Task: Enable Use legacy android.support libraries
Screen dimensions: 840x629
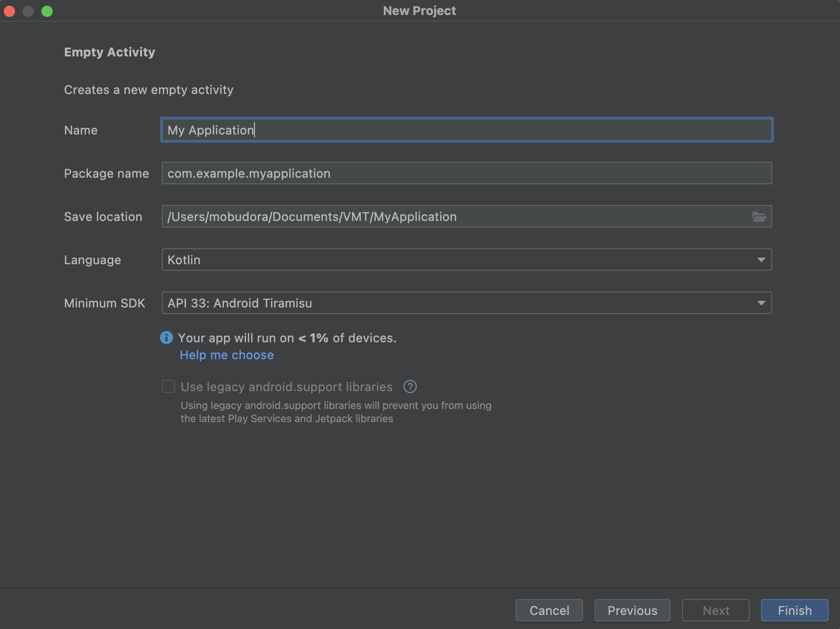Action: point(168,386)
